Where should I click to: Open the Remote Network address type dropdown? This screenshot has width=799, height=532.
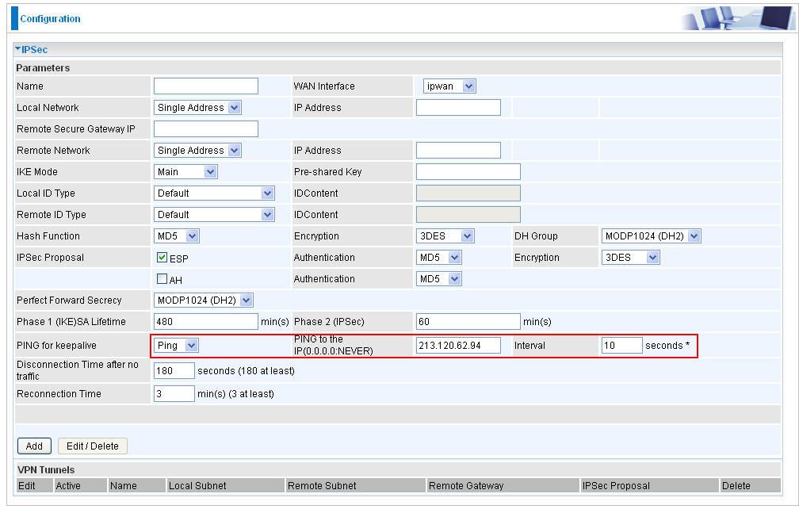[x=197, y=151]
